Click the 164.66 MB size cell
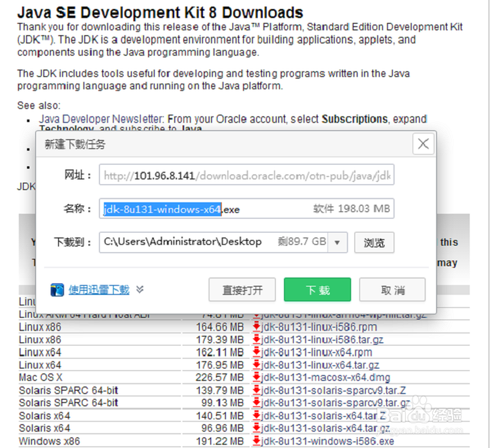 220,327
